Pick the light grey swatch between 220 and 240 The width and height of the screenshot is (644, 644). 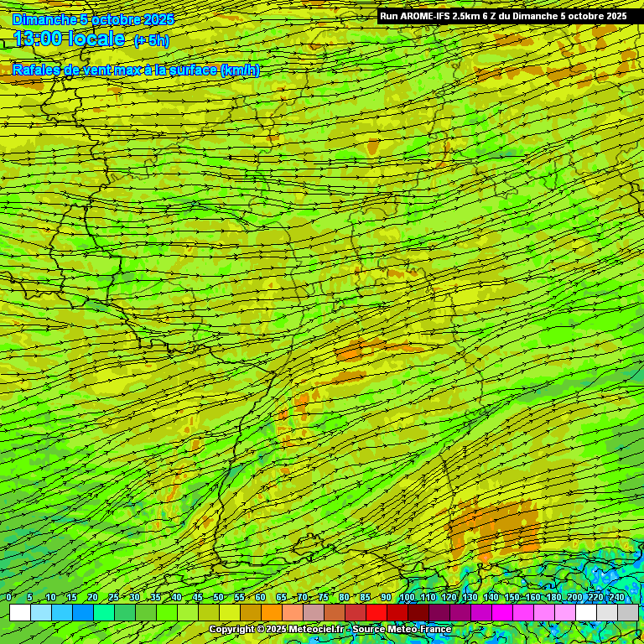coord(606,613)
